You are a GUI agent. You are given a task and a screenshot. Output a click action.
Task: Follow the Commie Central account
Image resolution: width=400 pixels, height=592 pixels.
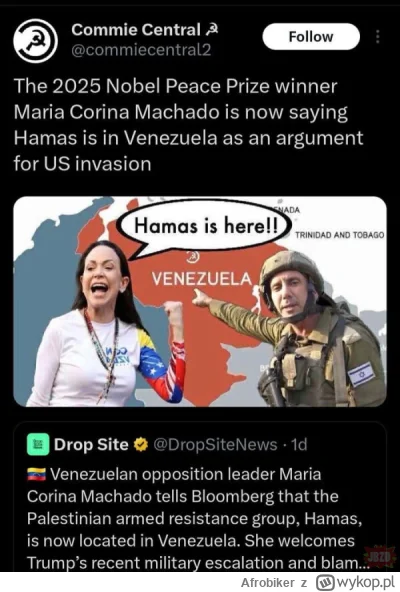(311, 37)
